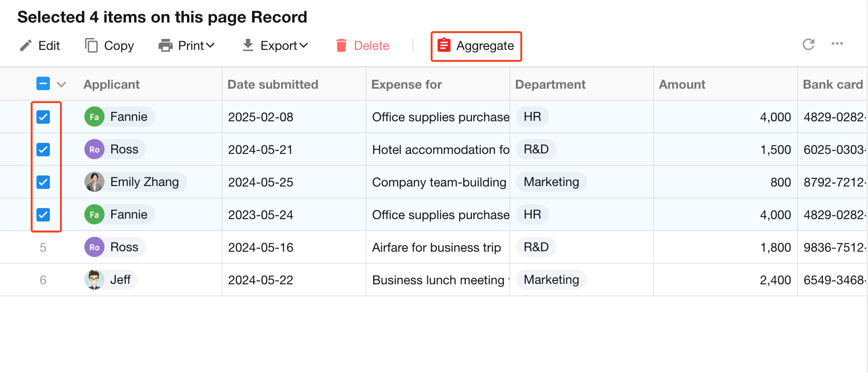The width and height of the screenshot is (868, 373).
Task: Uncheck the Fannie 2025-02-08 row checkbox
Action: (x=43, y=117)
